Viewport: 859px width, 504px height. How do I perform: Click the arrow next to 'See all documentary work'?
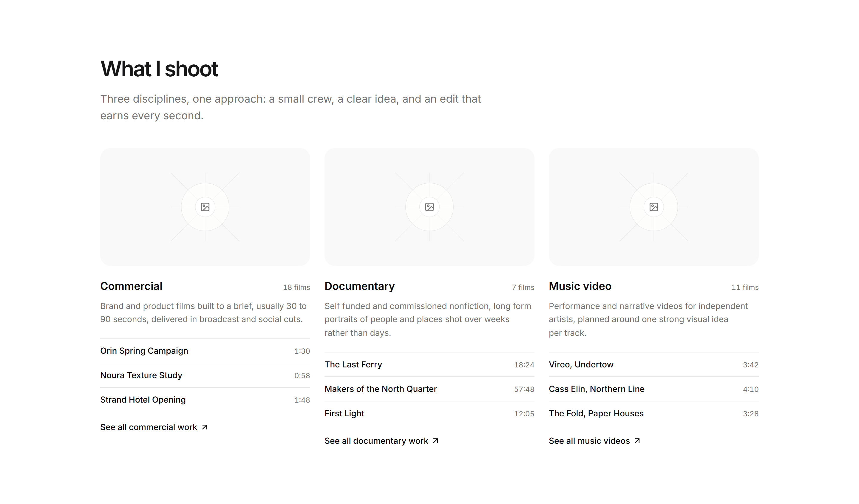[436, 440]
